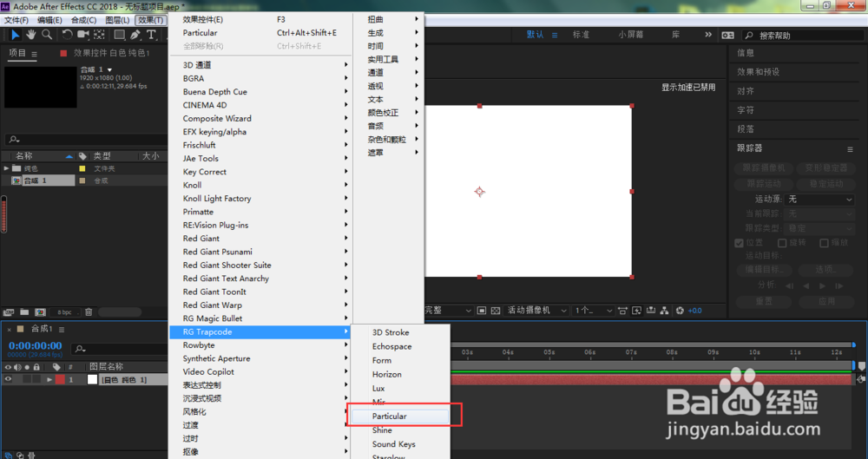Toggle the fast previews icon in viewer footer
This screenshot has height=459, width=868.
[x=636, y=311]
